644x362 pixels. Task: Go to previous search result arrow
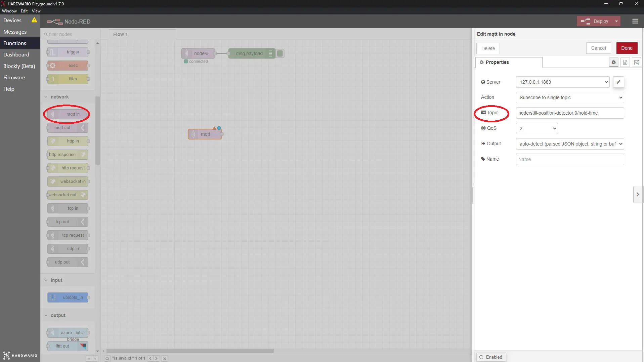point(151,359)
